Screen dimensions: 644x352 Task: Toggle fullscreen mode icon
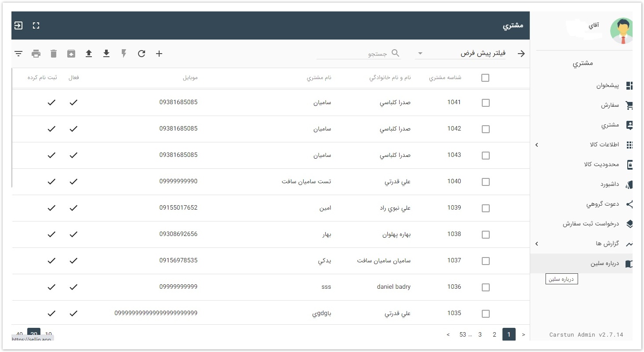[36, 25]
